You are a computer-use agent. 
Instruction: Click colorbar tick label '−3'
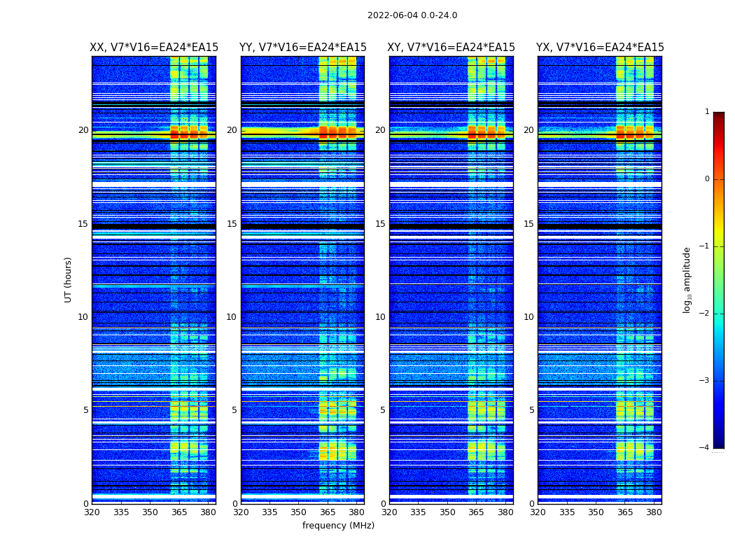(704, 380)
